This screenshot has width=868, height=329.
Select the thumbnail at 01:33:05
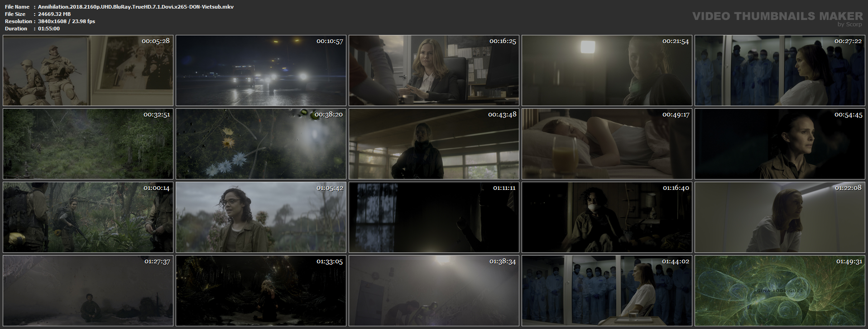pos(261,290)
